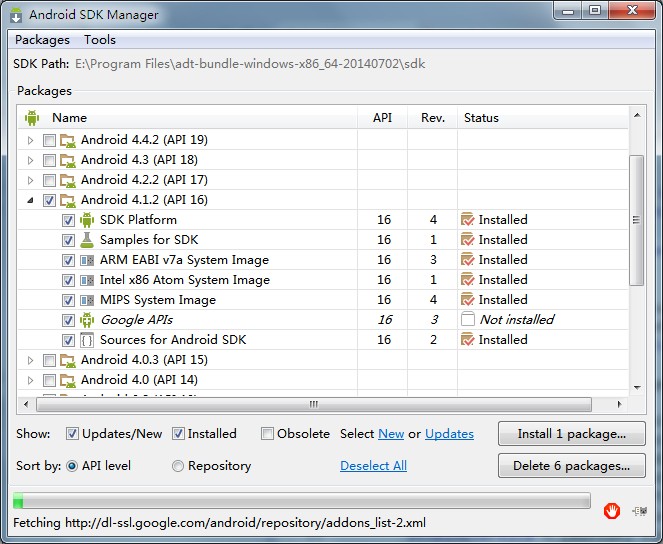Uncheck the Android 4.1.2 (API 16) checkbox
This screenshot has height=544, width=663.
pyautogui.click(x=49, y=200)
